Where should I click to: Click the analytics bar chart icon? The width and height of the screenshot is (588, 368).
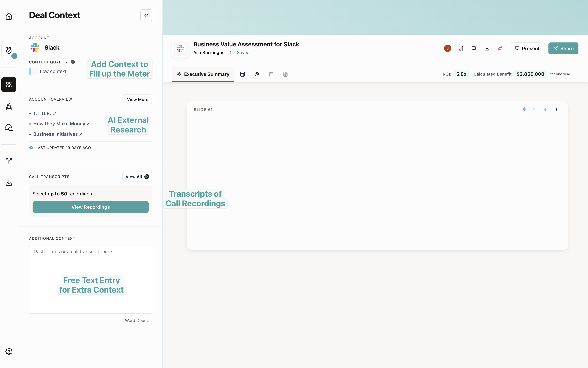coord(460,48)
